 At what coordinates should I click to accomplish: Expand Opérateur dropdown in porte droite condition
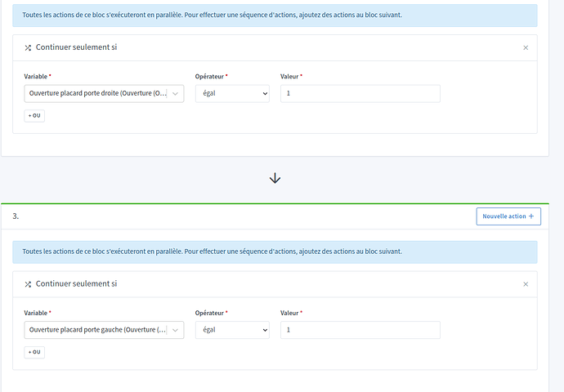point(232,94)
